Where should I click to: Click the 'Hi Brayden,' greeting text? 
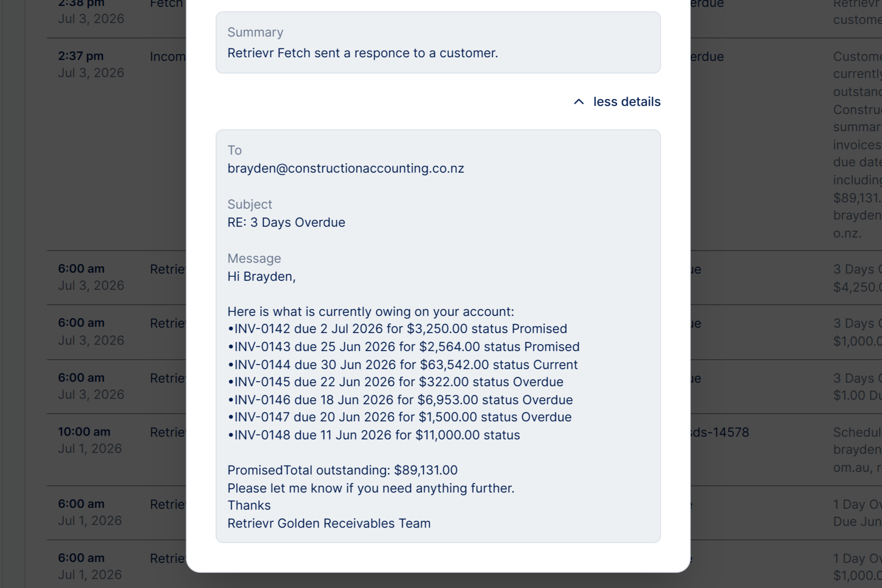[x=261, y=277]
